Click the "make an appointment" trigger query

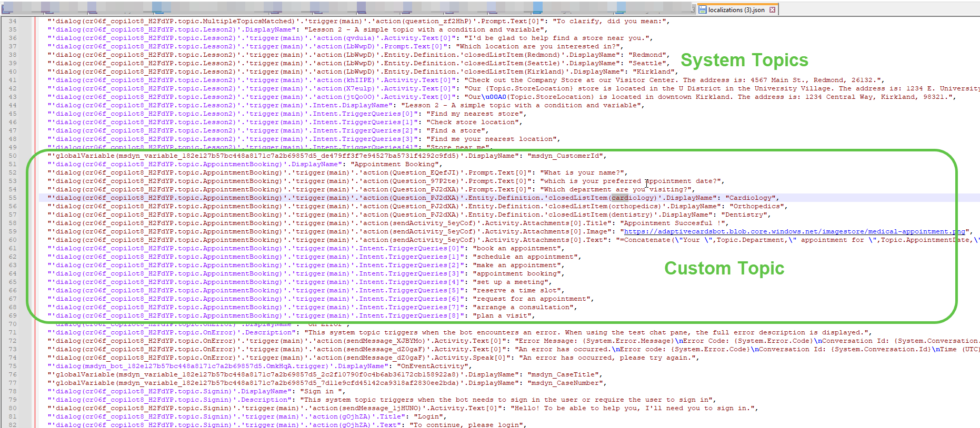point(517,265)
